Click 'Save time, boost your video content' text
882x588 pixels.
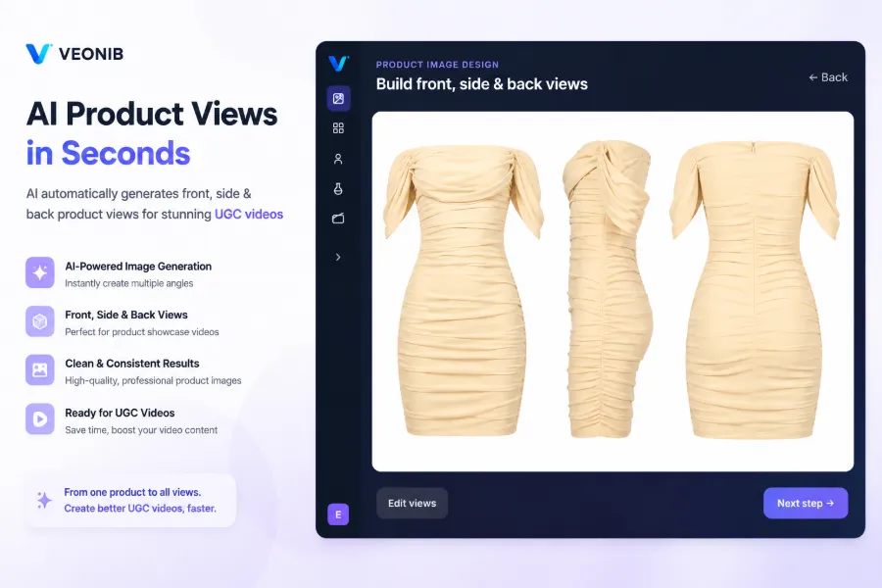(141, 430)
